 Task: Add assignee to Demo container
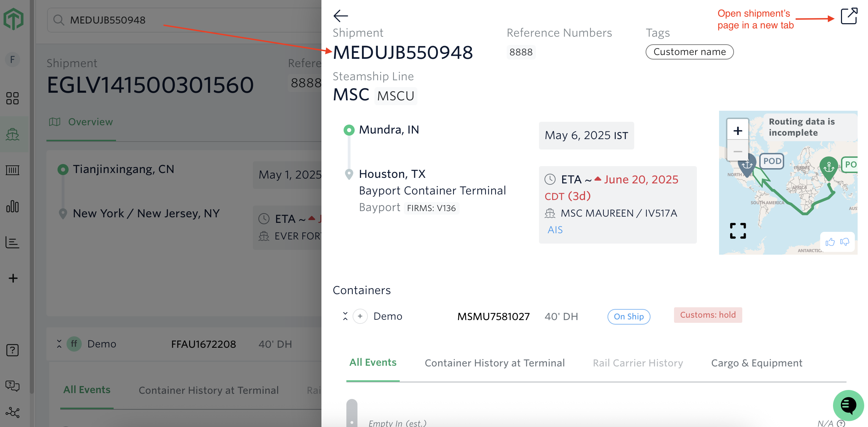tap(360, 316)
